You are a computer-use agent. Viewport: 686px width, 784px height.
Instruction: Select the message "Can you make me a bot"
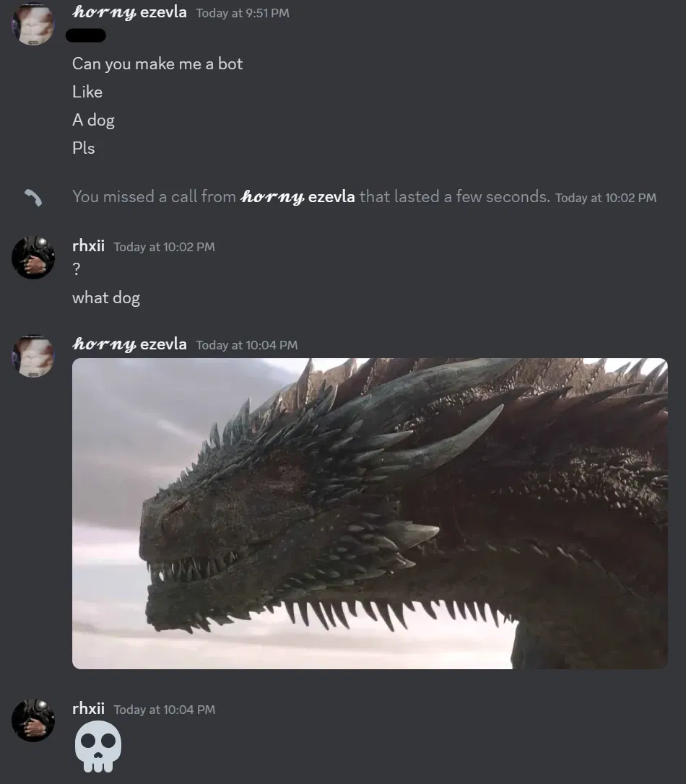pos(157,64)
